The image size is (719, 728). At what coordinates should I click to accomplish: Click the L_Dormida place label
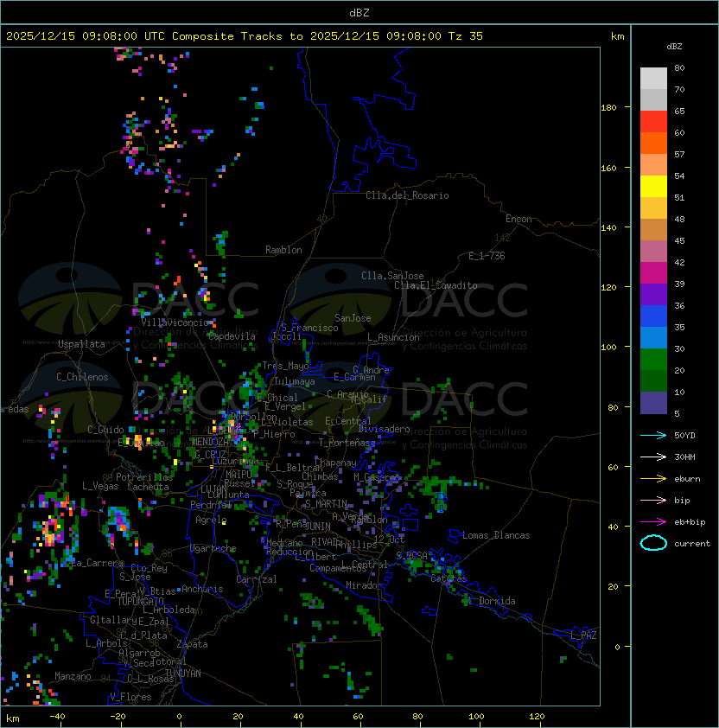492,601
